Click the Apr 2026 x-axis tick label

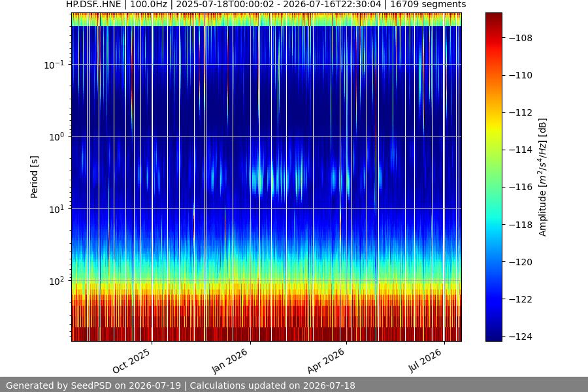click(x=325, y=361)
